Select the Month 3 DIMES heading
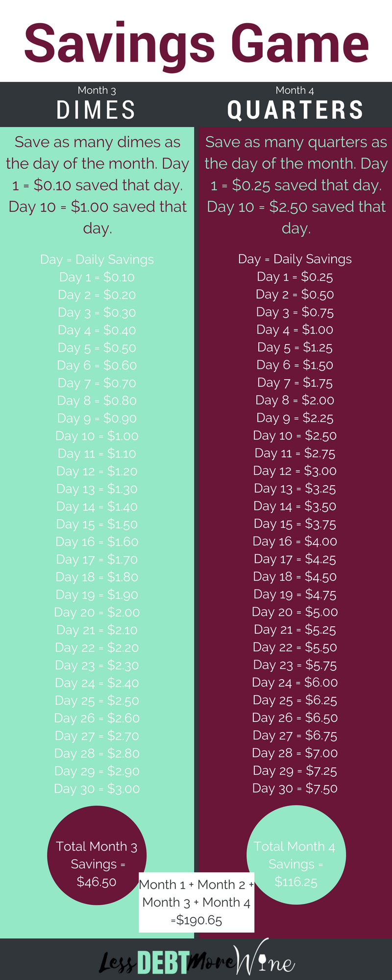Image resolution: width=392 pixels, height=980 pixels. pyautogui.click(x=97, y=104)
